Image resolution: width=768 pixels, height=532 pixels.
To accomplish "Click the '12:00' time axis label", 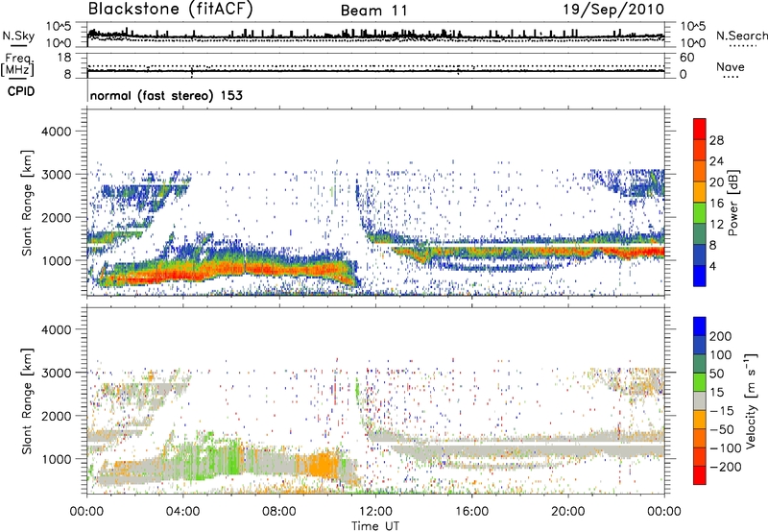I will tap(375, 512).
